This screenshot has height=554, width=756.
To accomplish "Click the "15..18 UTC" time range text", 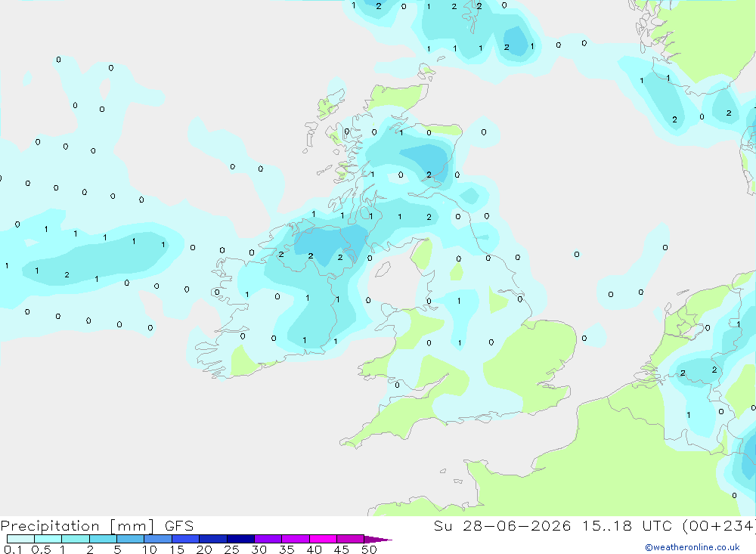I will tap(629, 525).
